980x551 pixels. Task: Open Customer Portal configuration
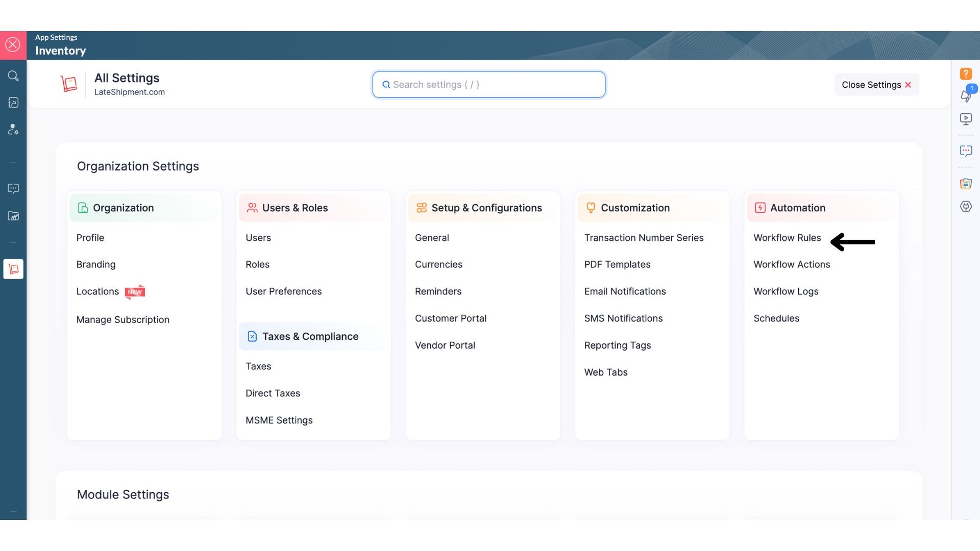[450, 318]
